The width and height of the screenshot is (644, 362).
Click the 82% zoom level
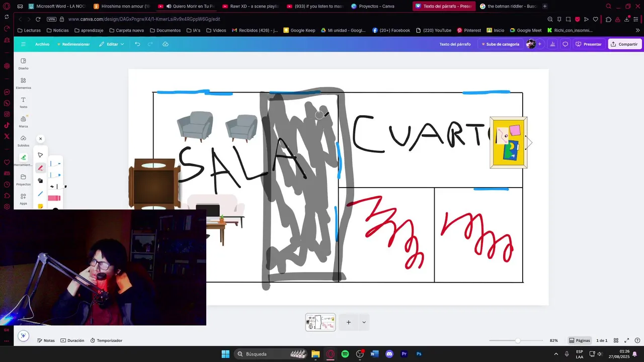click(x=553, y=340)
